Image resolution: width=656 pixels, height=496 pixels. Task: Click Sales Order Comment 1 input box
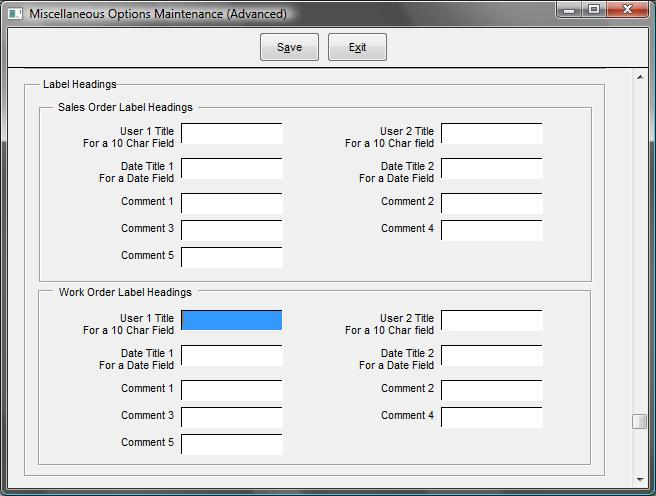232,203
